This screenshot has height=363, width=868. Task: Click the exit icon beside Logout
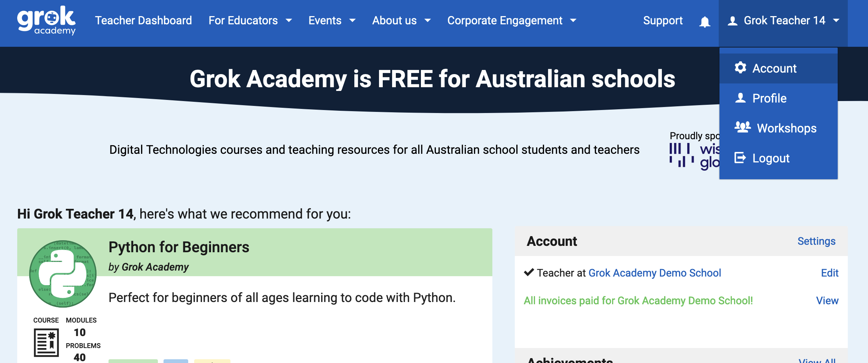click(740, 158)
